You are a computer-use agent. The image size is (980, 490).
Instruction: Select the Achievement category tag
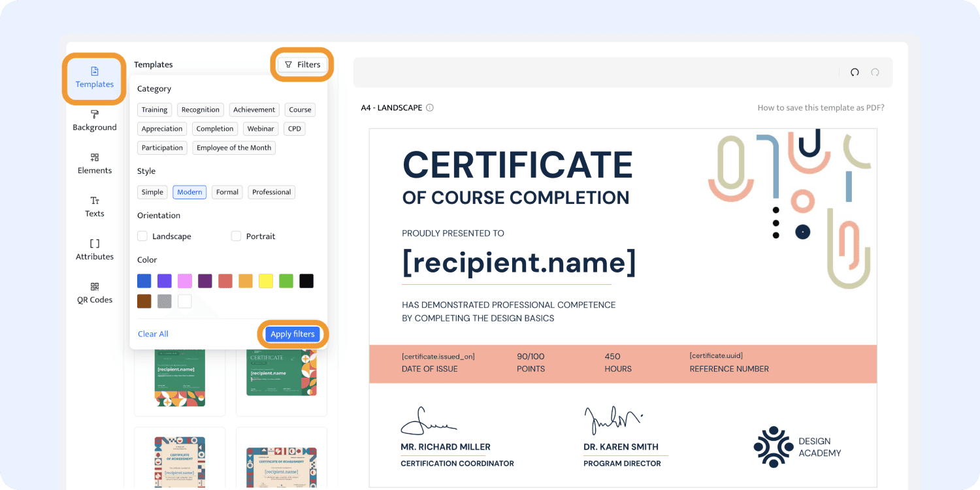coord(254,110)
